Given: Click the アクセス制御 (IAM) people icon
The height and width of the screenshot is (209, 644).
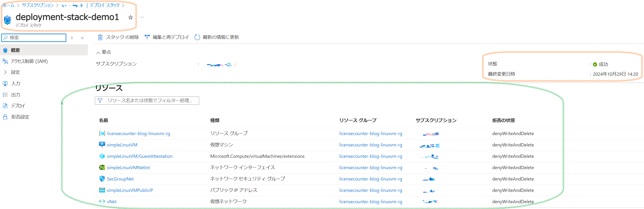Looking at the screenshot, I should pos(5,61).
